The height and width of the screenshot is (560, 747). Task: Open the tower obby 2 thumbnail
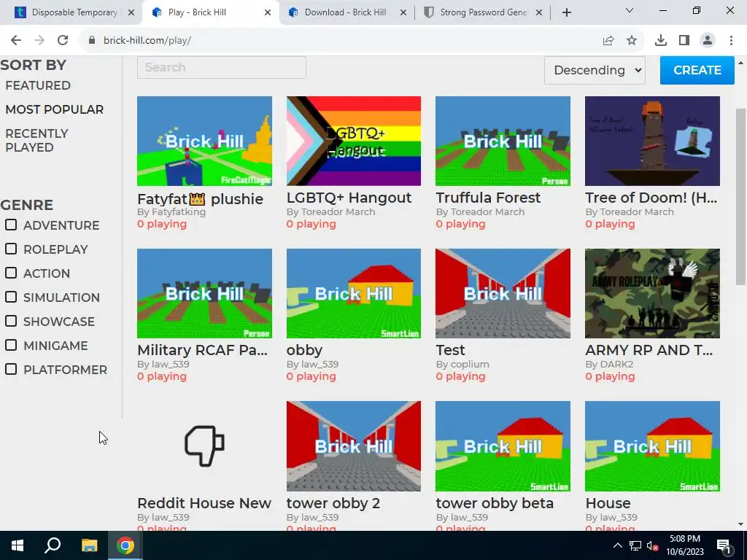pyautogui.click(x=354, y=446)
